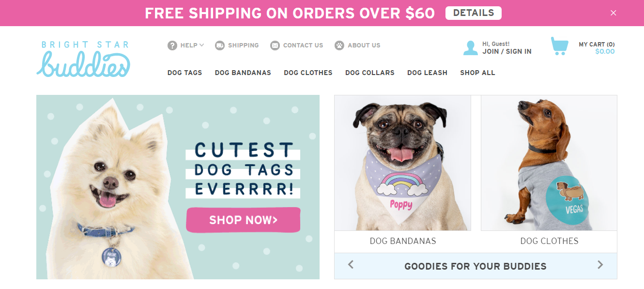Click the Shop All navigation link

pyautogui.click(x=477, y=73)
